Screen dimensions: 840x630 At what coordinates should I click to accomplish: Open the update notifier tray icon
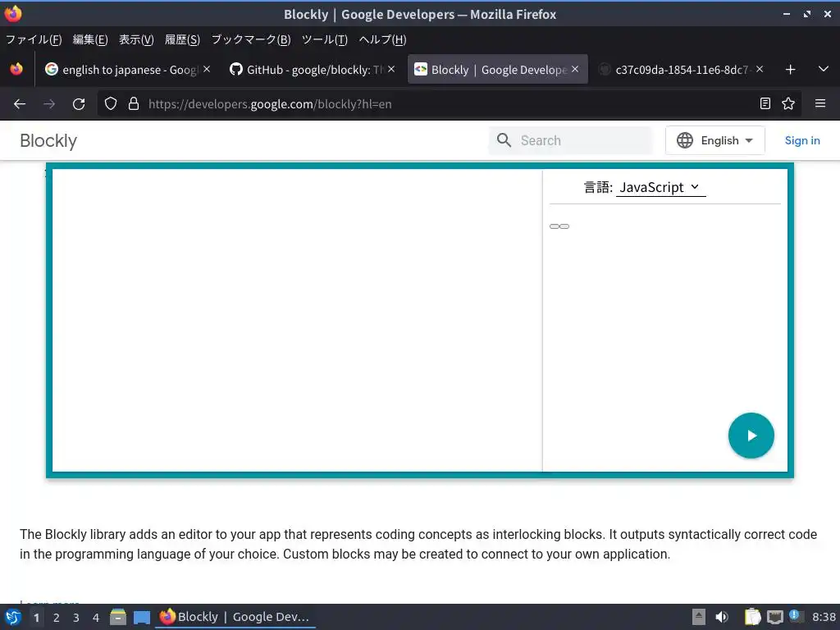[795, 616]
